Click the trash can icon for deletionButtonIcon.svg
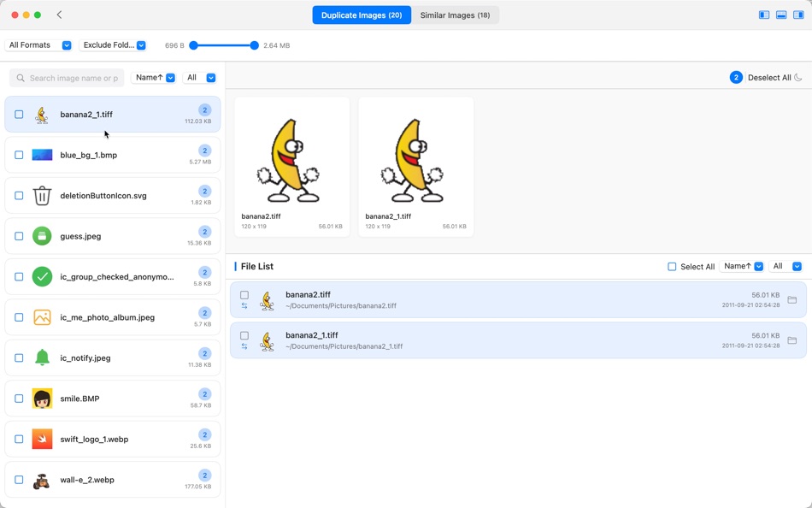The height and width of the screenshot is (508, 812). click(42, 196)
